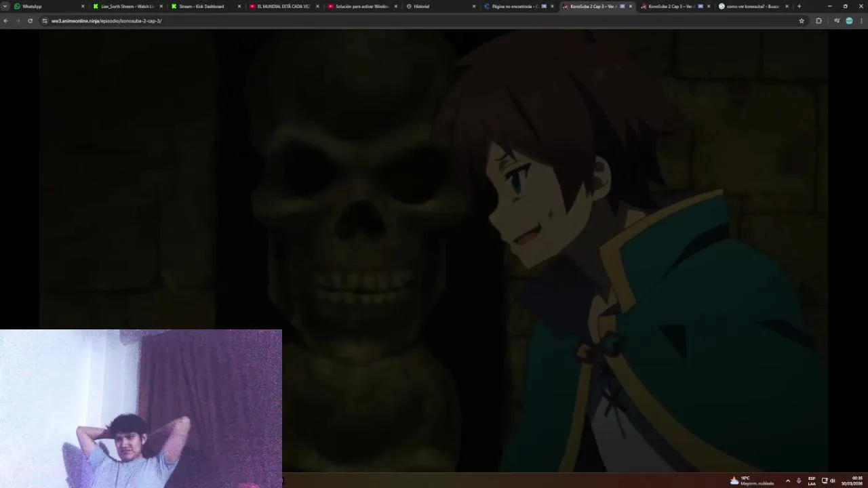
Task: Go back to previous page
Action: pos(6,21)
